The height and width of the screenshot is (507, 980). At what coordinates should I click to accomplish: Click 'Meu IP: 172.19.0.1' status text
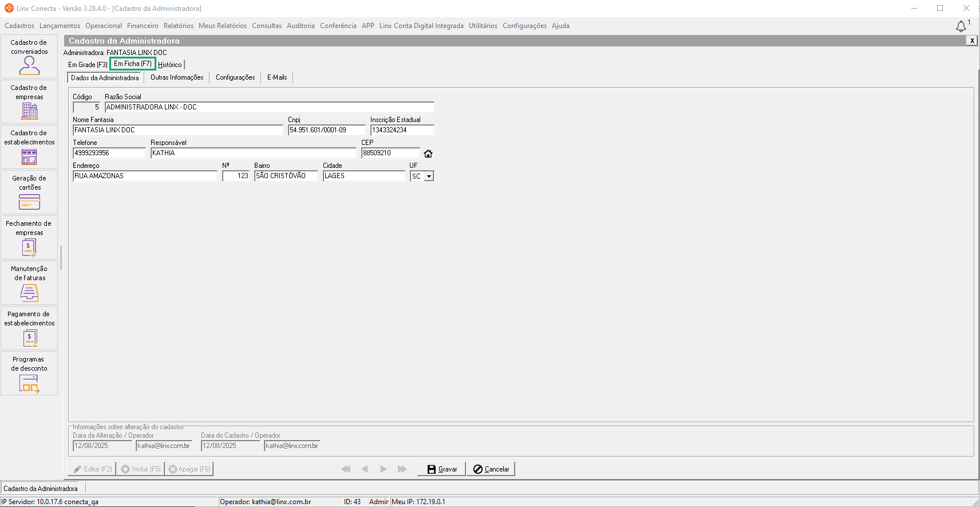[x=418, y=502]
